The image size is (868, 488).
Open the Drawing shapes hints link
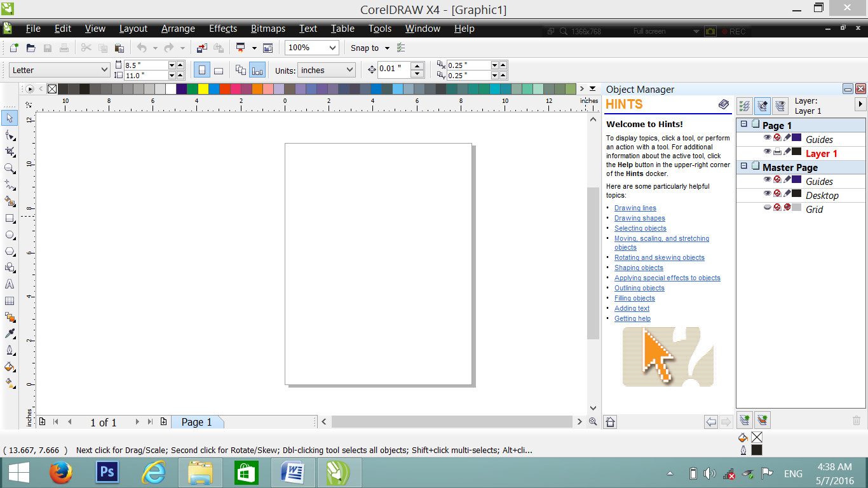tap(640, 218)
